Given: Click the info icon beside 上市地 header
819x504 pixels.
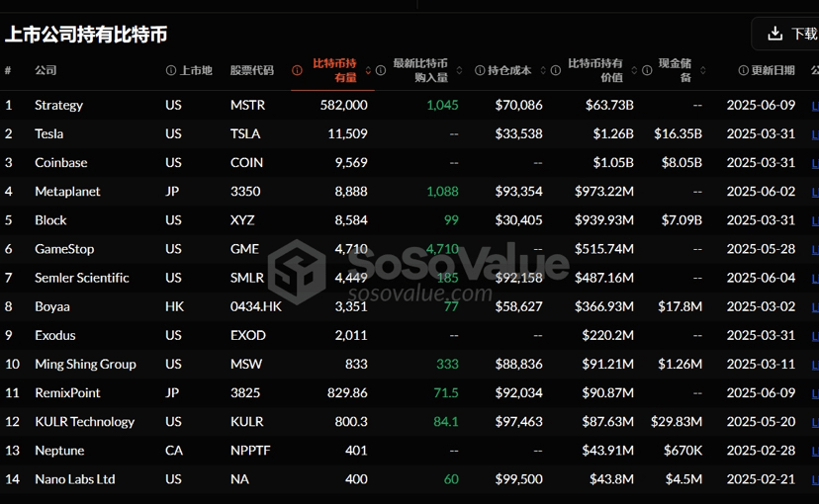Looking at the screenshot, I should pos(171,70).
